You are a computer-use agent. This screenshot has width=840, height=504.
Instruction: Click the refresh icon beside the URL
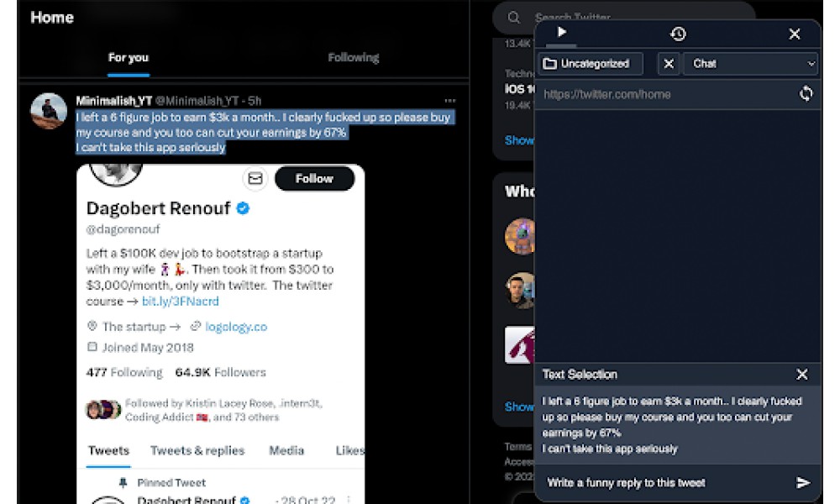[806, 94]
